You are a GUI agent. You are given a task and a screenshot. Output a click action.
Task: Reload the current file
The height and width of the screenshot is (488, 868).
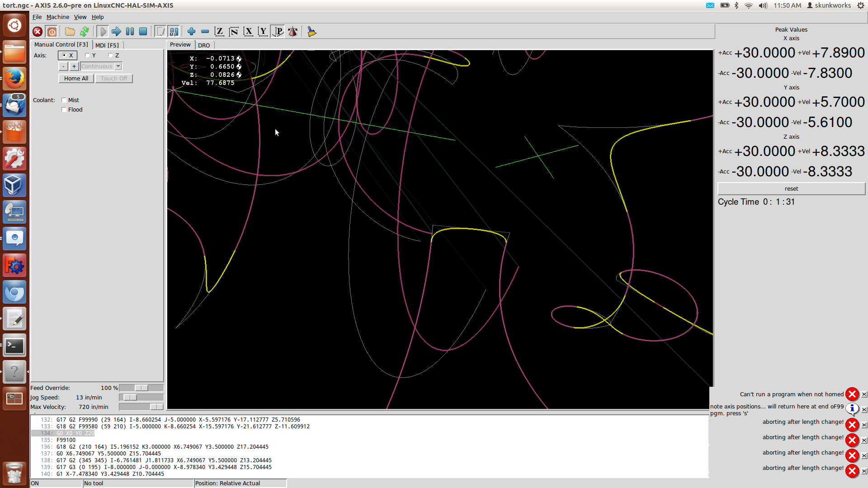pos(84,32)
